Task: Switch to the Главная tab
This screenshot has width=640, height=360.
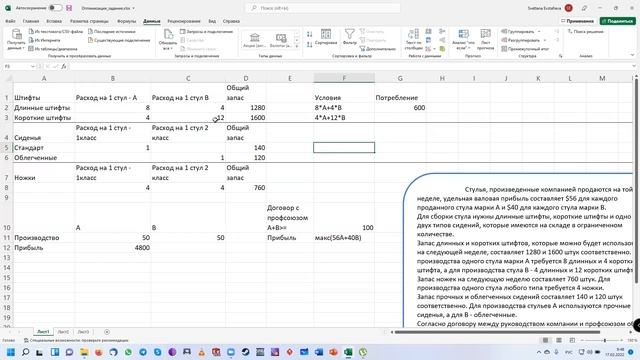Action: [x=31, y=21]
